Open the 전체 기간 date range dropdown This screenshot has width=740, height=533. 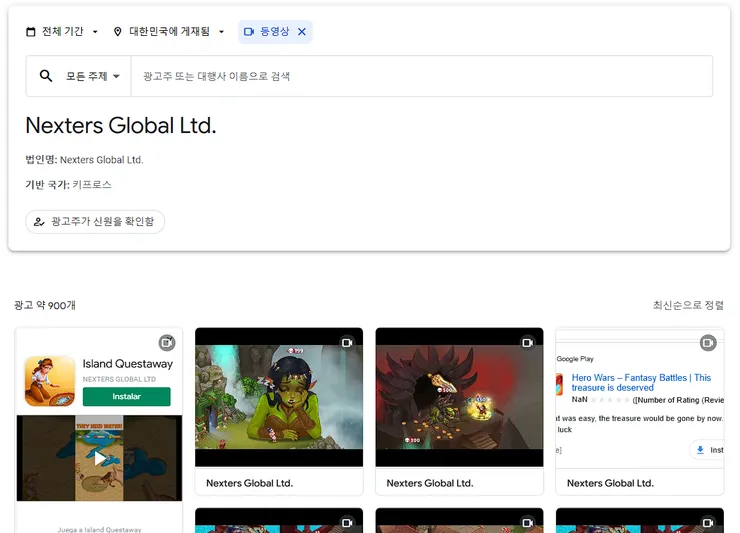tap(62, 32)
